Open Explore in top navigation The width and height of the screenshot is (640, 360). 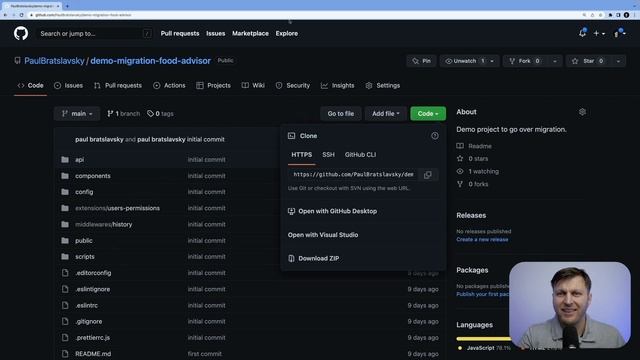pos(287,33)
